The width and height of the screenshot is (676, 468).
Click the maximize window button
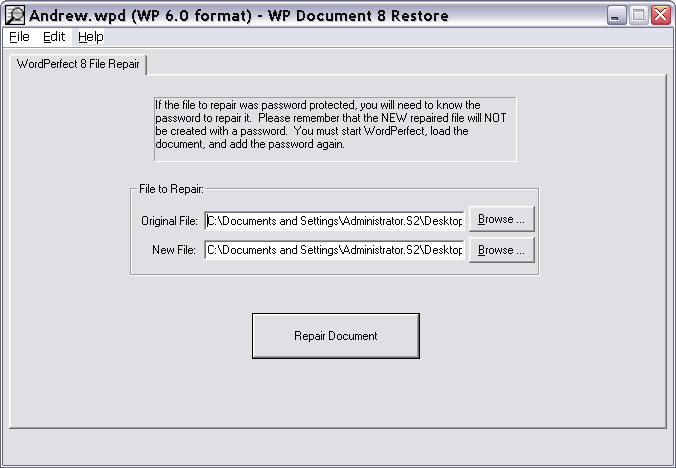pyautogui.click(x=638, y=15)
